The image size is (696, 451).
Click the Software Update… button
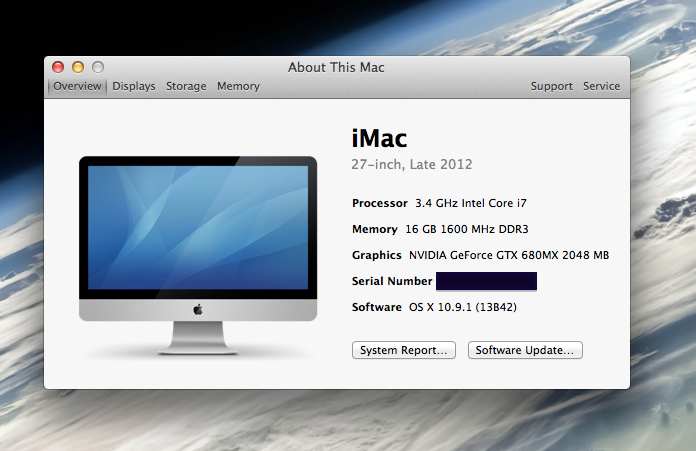[525, 350]
